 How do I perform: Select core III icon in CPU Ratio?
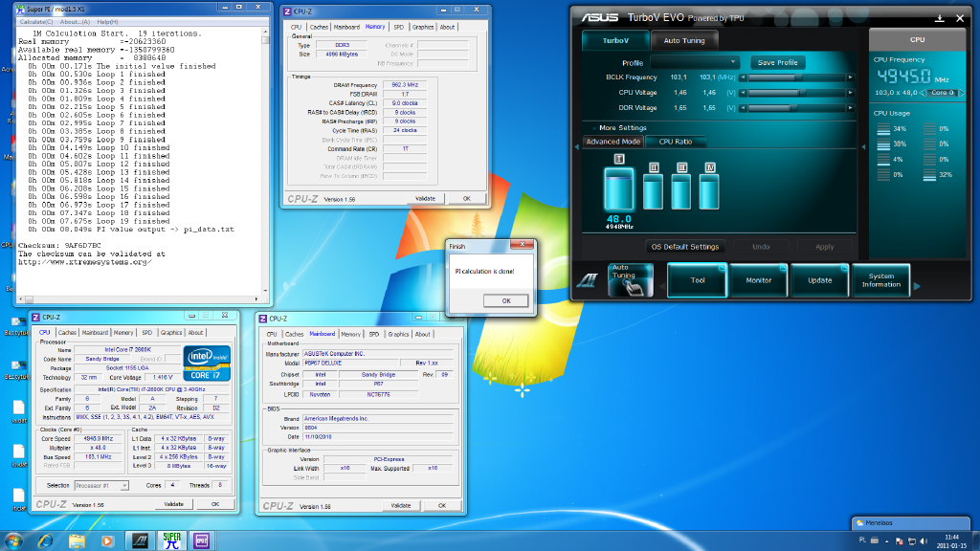point(681,167)
